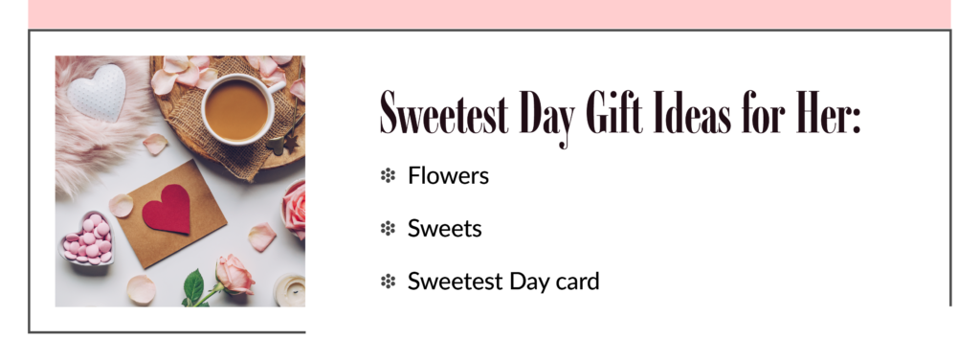Select the Sweetest Day card text line
Viewport: 980px width, 361px height.
503,282
